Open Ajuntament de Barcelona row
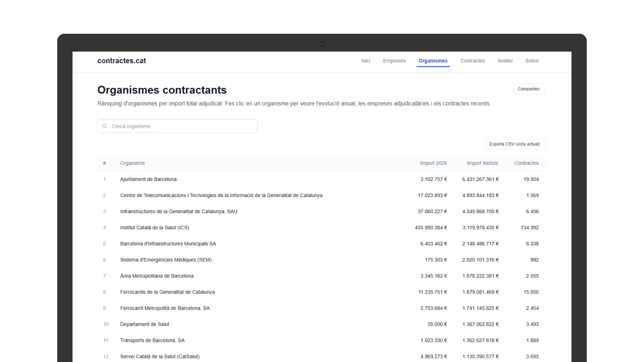644x362 pixels. [x=148, y=179]
